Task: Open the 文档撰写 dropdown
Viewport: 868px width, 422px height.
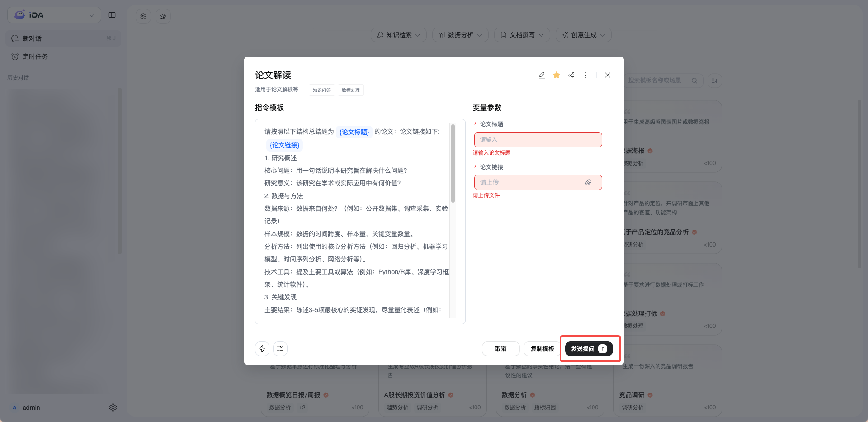Action: tap(522, 35)
